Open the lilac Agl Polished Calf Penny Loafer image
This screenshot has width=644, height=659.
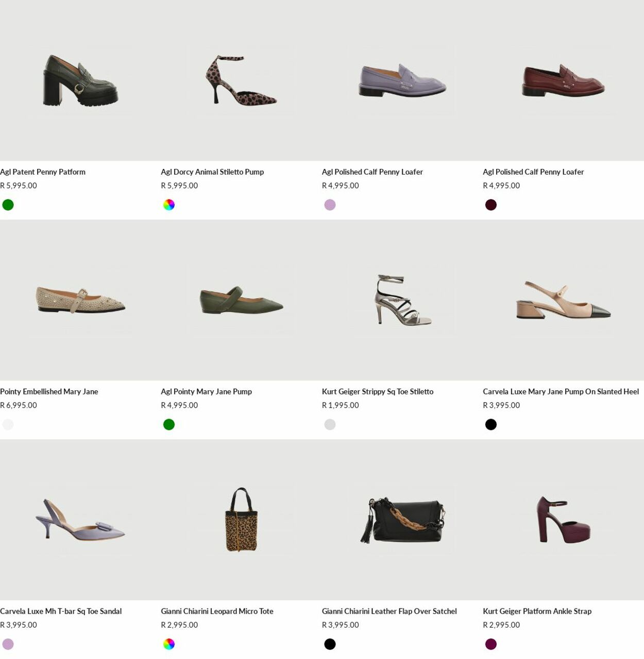[402, 80]
